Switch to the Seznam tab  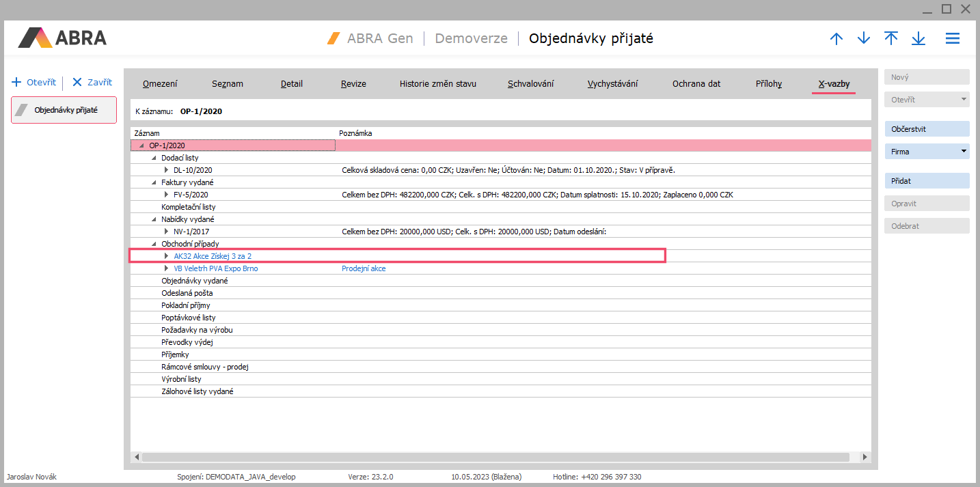pyautogui.click(x=226, y=84)
